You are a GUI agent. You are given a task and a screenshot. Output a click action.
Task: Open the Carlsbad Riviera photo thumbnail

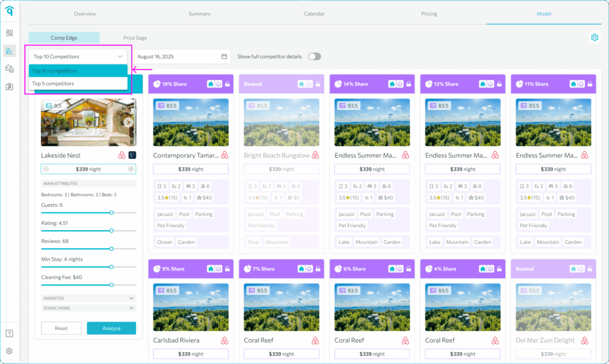click(x=191, y=307)
